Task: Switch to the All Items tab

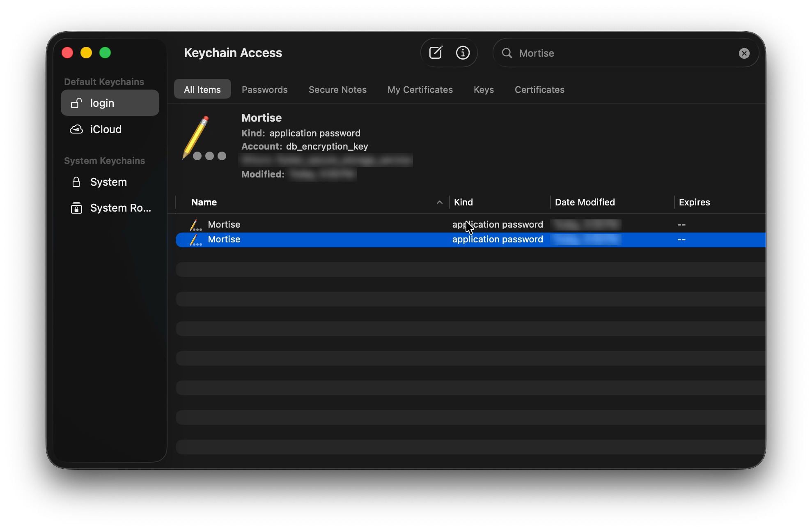Action: [202, 89]
